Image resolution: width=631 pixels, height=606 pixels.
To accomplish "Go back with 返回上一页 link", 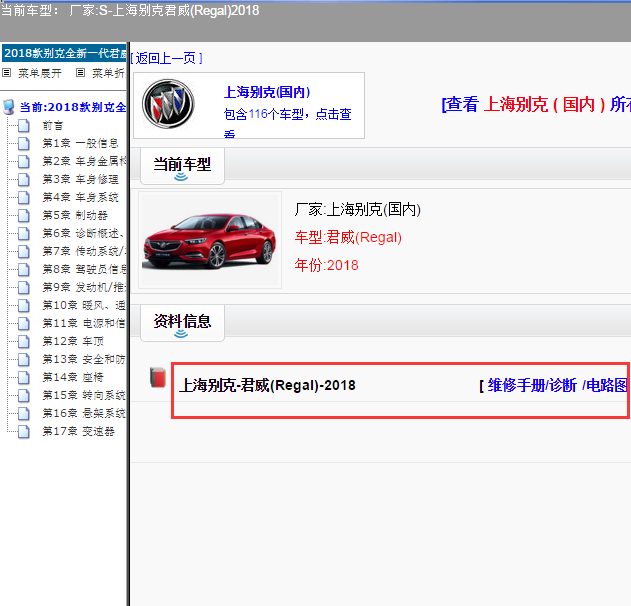I will (x=166, y=58).
